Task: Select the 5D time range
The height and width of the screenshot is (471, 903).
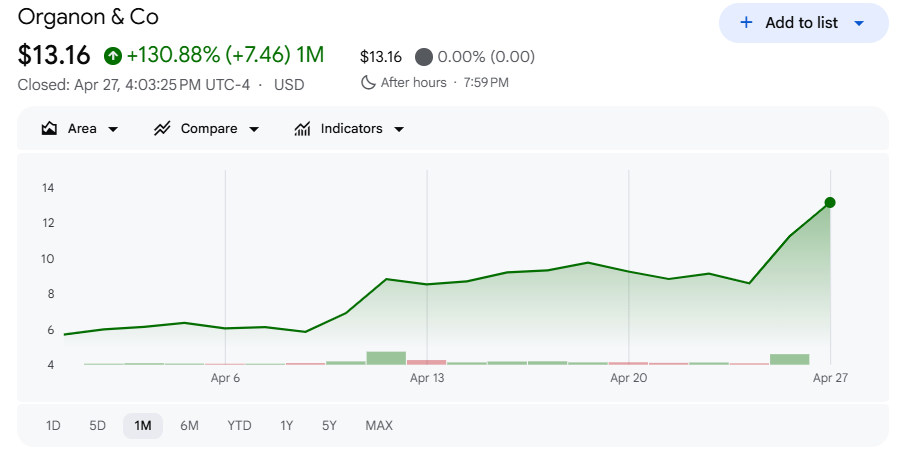Action: pyautogui.click(x=97, y=426)
